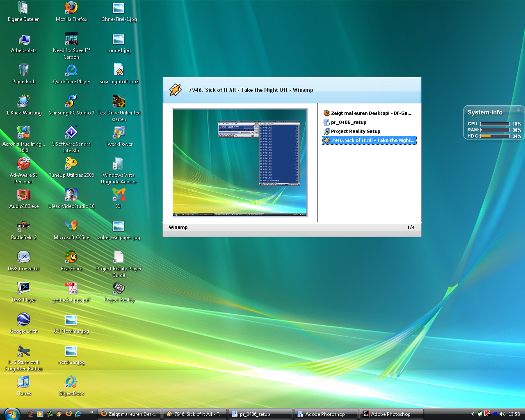Viewport: 525px width, 420px height.
Task: Launch the media player quick launch icon
Action: 40,414
